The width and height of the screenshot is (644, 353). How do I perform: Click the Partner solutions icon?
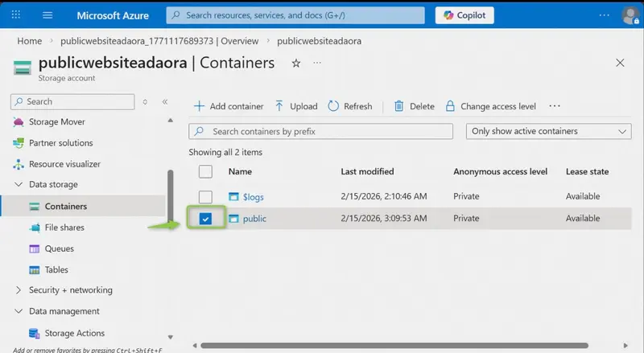(x=19, y=143)
